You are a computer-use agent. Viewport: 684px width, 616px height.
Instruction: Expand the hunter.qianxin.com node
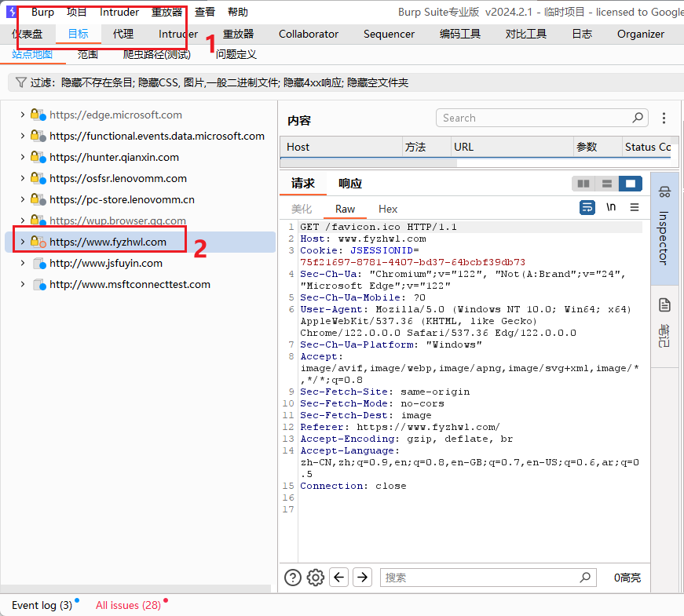pos(22,157)
